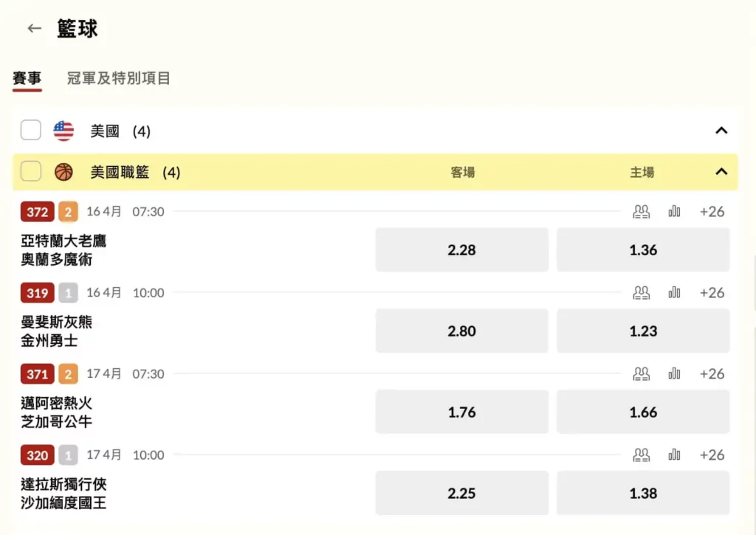Click the US flag icon
The width and height of the screenshot is (756, 535).
click(x=63, y=131)
